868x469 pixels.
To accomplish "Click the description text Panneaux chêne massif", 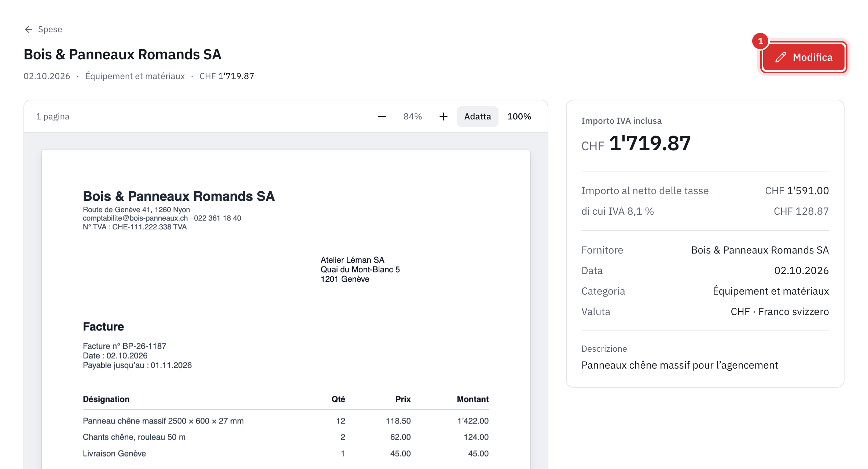I will click(x=680, y=365).
